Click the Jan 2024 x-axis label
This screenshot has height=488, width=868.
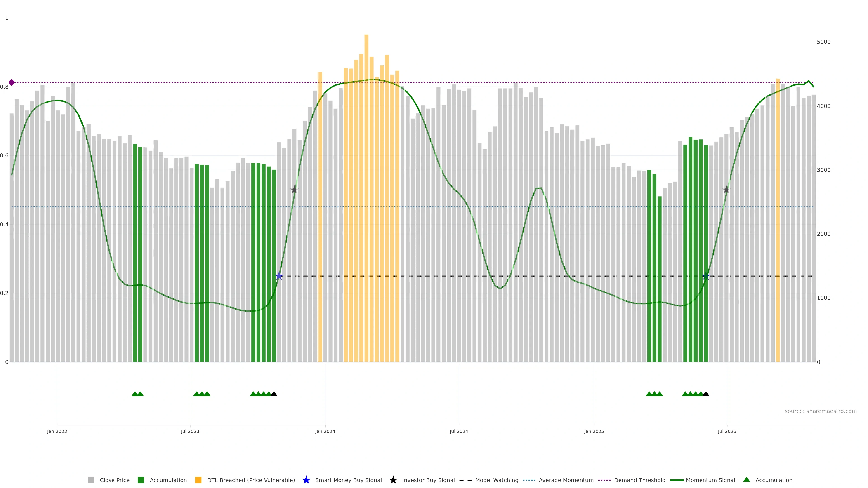coord(325,432)
